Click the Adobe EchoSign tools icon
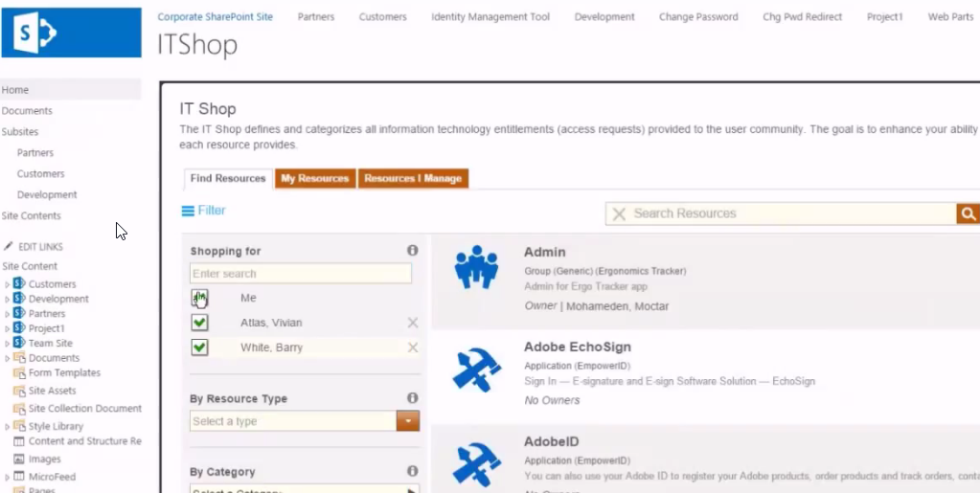Image resolution: width=980 pixels, height=493 pixels. (x=476, y=370)
